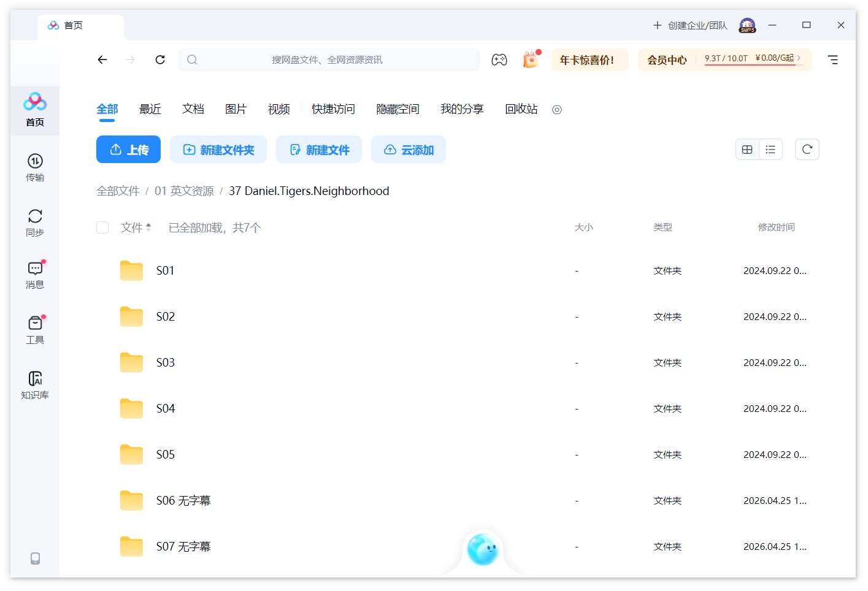Switch to grid view layout
This screenshot has height=591, width=868.
click(747, 150)
